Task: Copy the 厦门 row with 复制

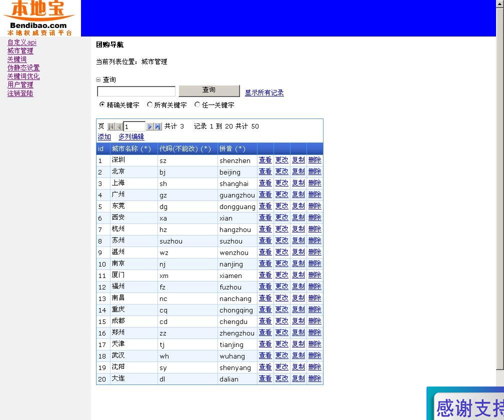Action: (x=298, y=275)
